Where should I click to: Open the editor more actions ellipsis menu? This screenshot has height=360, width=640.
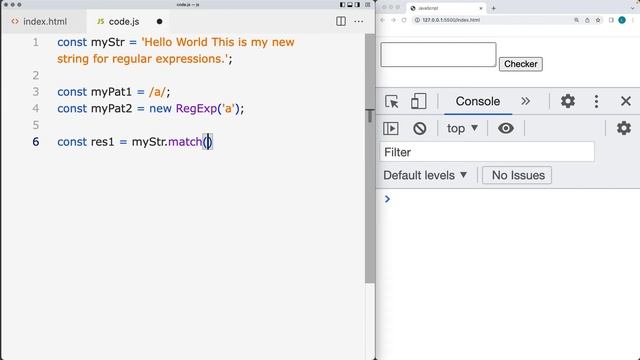pyautogui.click(x=359, y=21)
